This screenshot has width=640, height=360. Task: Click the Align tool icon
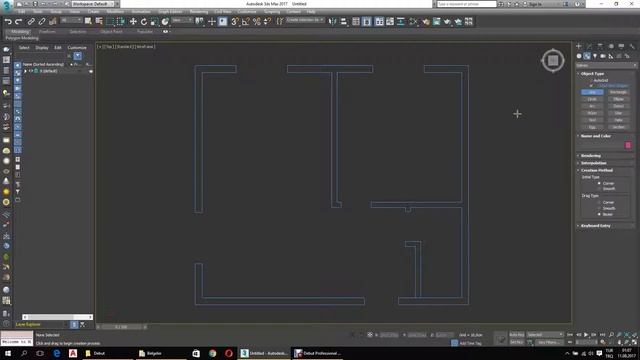(x=344, y=22)
